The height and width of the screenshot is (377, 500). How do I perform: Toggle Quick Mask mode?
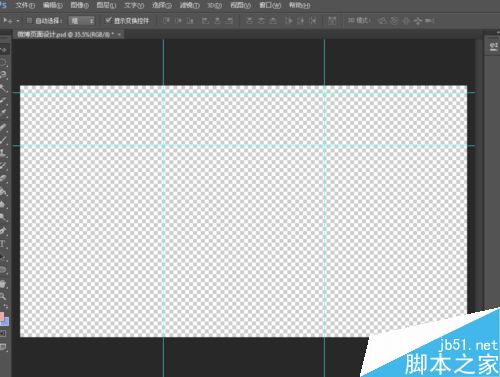click(3, 333)
